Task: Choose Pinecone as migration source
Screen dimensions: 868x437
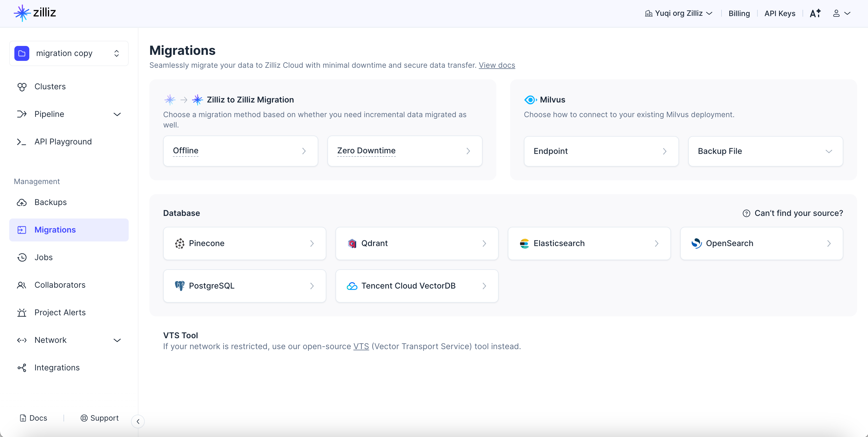Action: click(244, 243)
